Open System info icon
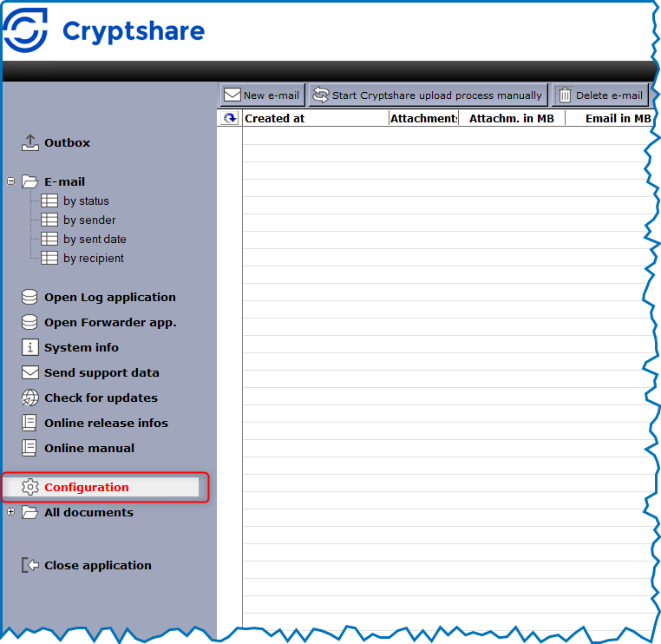661x644 pixels. [30, 347]
